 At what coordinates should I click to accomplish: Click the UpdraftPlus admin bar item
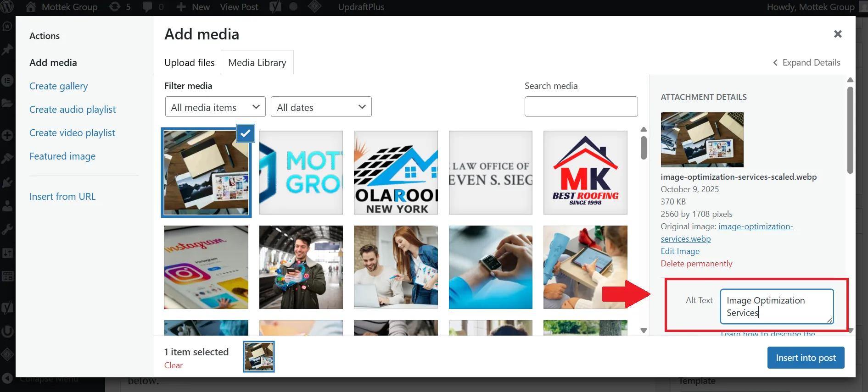[361, 7]
